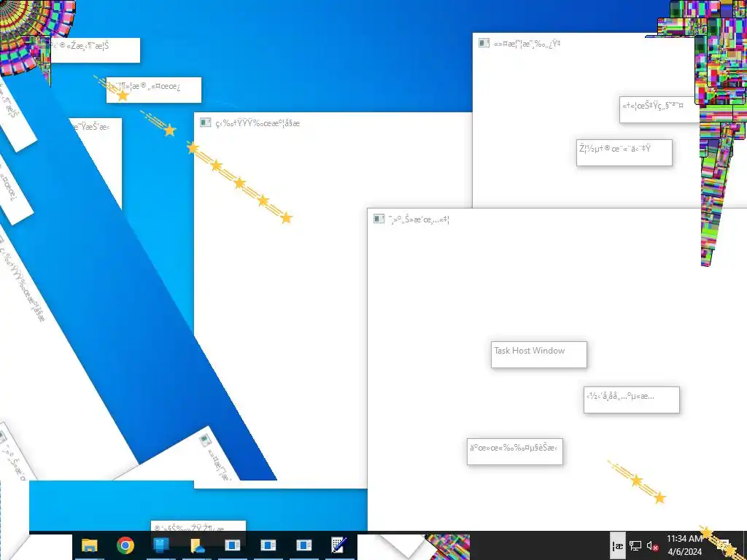Screen dimensions: 747x560
Task: Select the small box labeled ending "¤œœ¿"
Action: [x=154, y=90]
